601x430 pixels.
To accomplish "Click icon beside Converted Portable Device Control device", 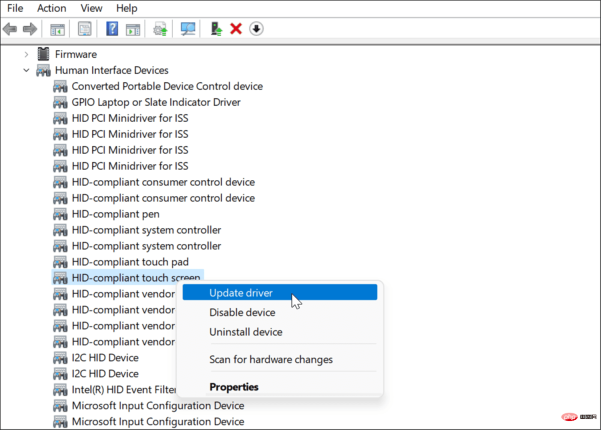I will coord(60,87).
